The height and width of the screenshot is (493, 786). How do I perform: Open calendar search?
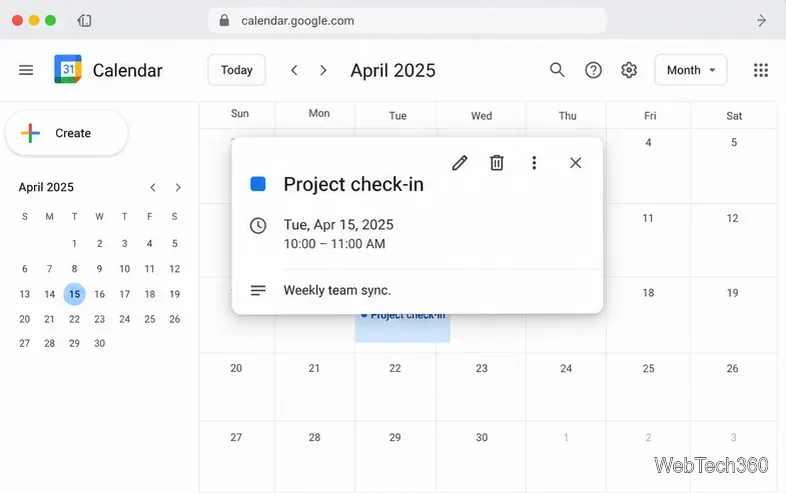pos(557,70)
